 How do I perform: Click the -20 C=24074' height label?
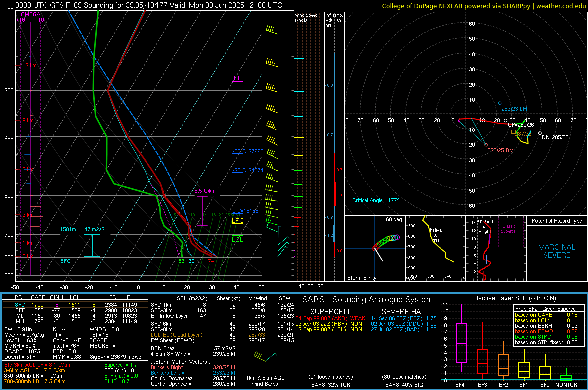(x=248, y=170)
